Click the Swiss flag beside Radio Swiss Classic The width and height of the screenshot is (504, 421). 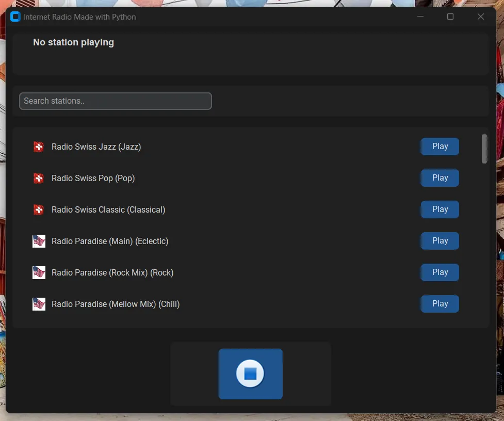tap(39, 210)
